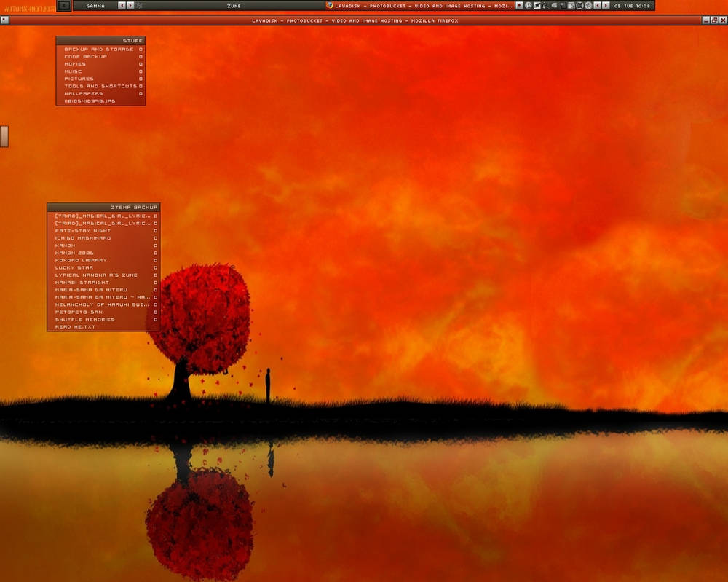This screenshot has height=582, width=728.
Task: Switch to previous workspace arrow beside Gamma
Action: [122, 6]
